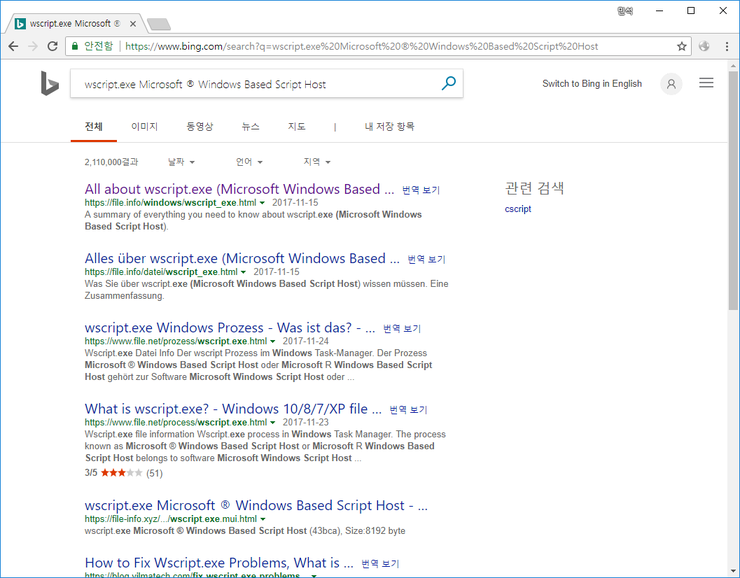Switch to the 지도 tab
The width and height of the screenshot is (740, 578).
pos(297,126)
